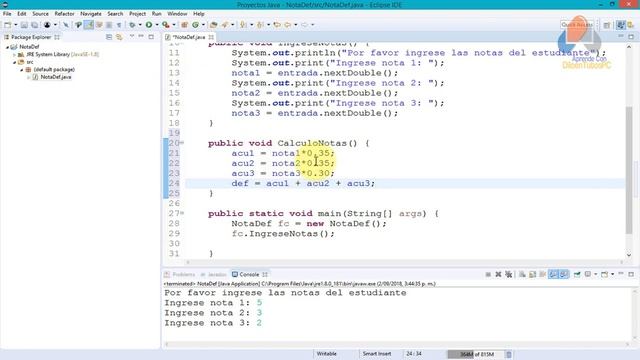Open the Debug button dropdown arrow
Viewport: 640px width, 360px height.
(x=140, y=25)
